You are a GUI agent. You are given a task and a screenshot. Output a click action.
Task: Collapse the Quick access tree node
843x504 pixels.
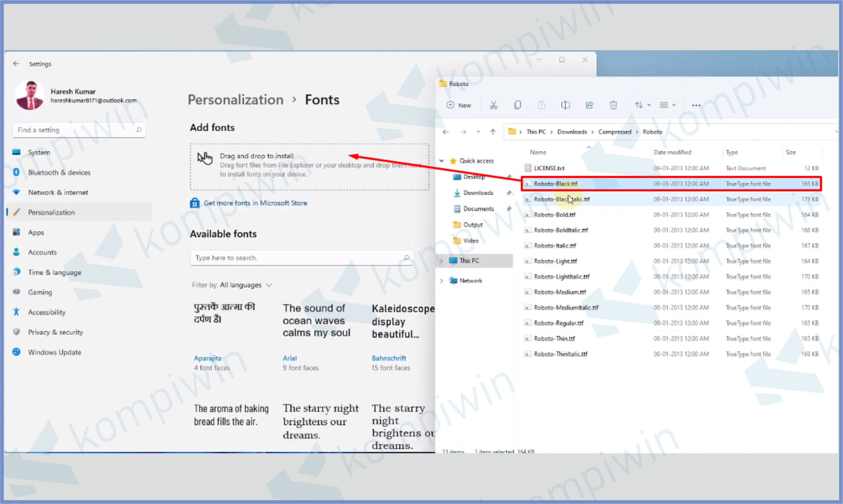[442, 161]
